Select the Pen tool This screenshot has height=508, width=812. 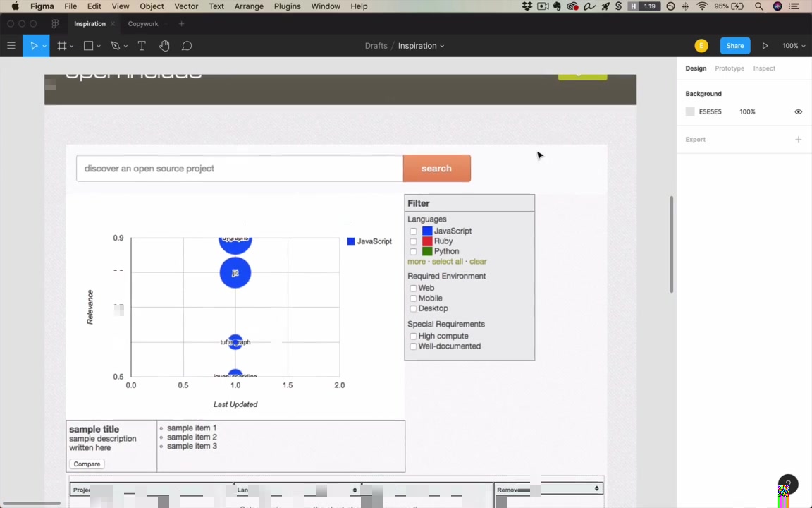[x=116, y=46]
